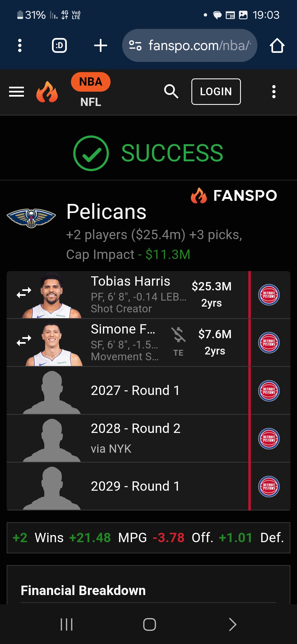Select the NBA league tab
The width and height of the screenshot is (297, 644).
[90, 82]
